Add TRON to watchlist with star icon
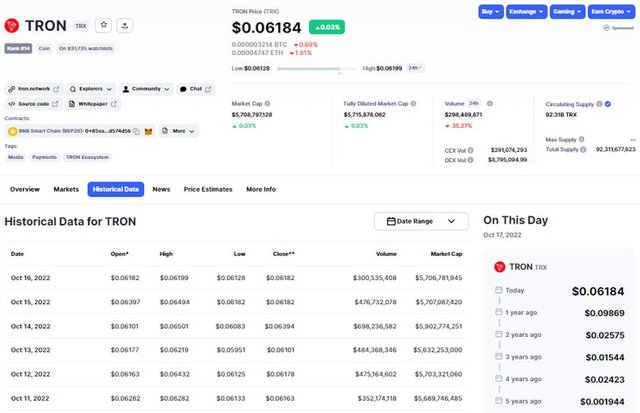 tap(104, 25)
